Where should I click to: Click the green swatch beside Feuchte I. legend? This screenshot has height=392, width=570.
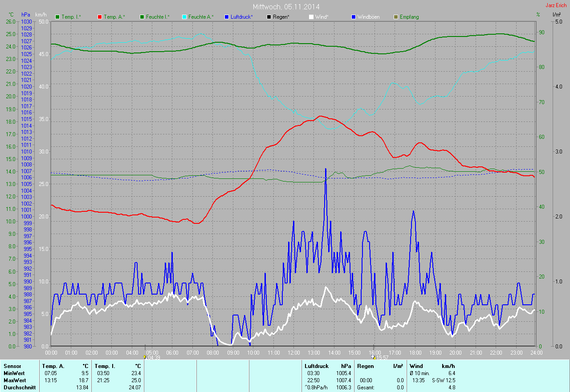click(142, 17)
